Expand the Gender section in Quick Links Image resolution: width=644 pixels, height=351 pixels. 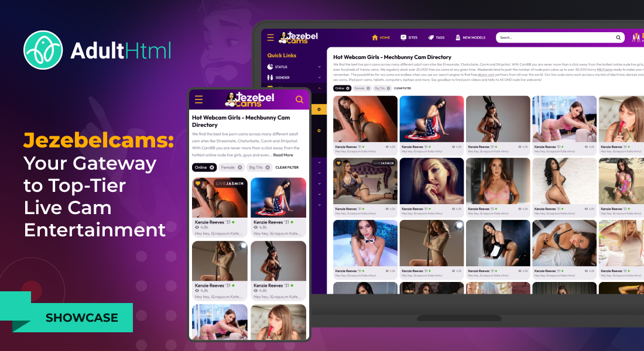[320, 77]
